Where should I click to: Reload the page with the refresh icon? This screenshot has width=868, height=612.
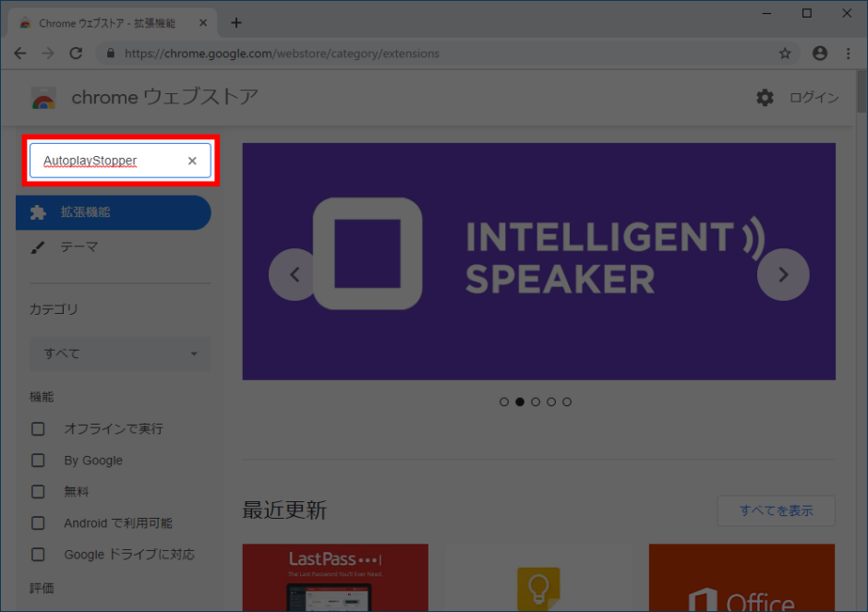coord(77,54)
